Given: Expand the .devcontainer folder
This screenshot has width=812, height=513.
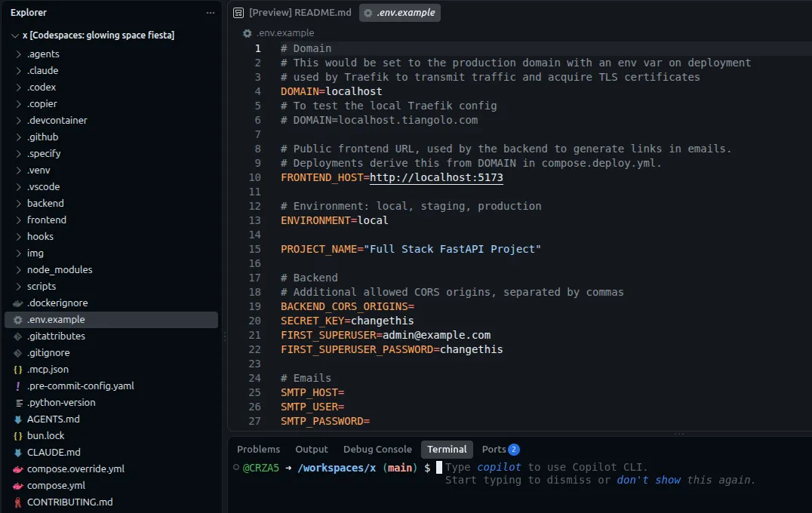Looking at the screenshot, I should point(19,120).
